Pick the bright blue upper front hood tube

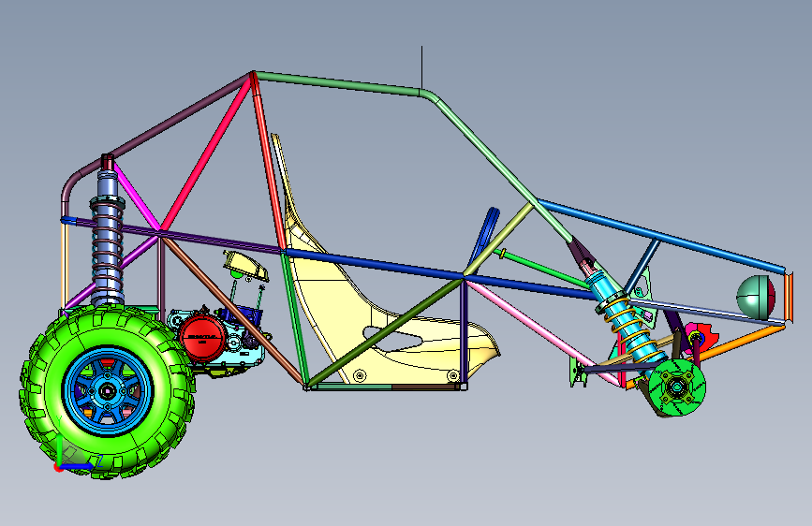click(x=662, y=236)
